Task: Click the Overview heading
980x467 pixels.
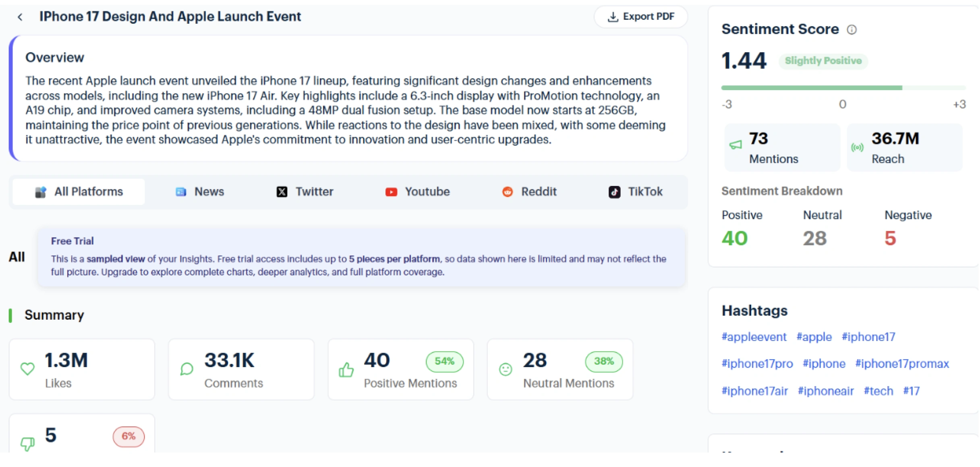Action: tap(55, 58)
